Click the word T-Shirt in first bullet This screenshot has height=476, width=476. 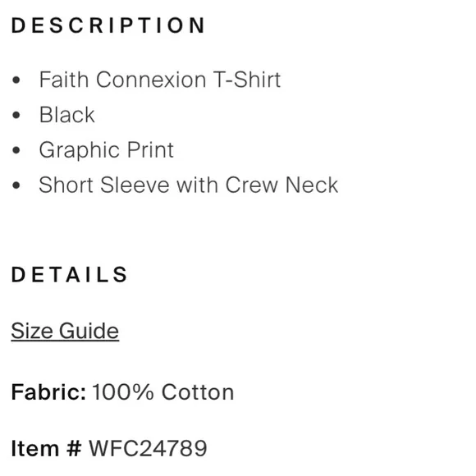247,80
